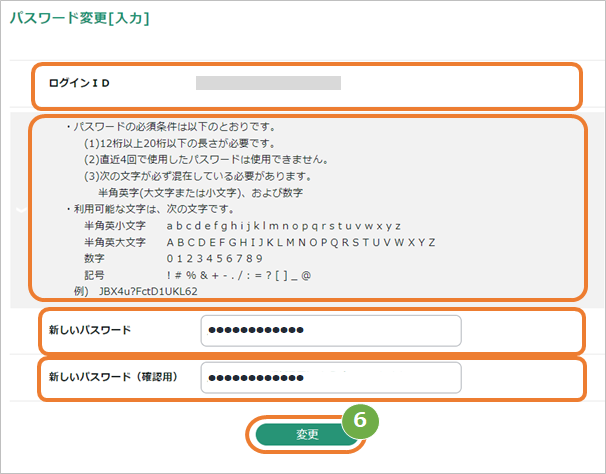Click the example password JBX4u?FctD1UKL62
This screenshot has width=606, height=474.
[x=148, y=291]
